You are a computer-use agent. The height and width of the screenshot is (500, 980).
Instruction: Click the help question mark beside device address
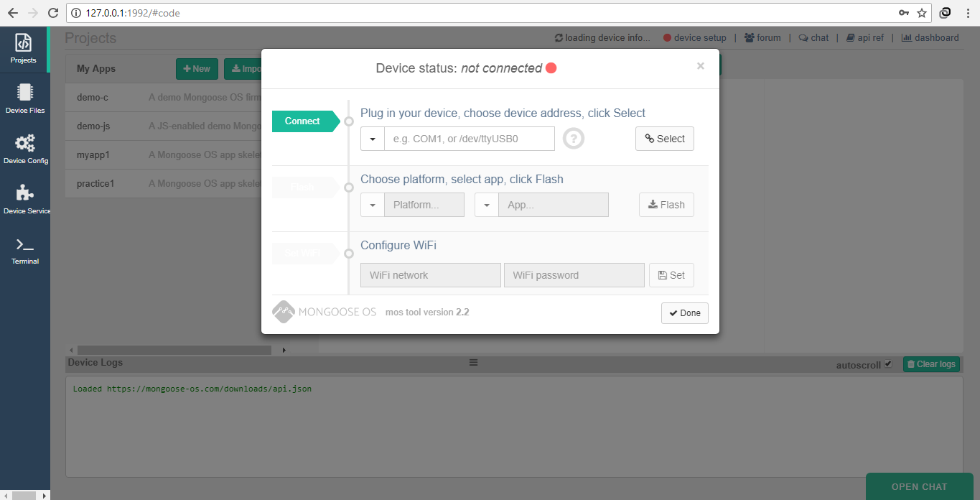573,138
